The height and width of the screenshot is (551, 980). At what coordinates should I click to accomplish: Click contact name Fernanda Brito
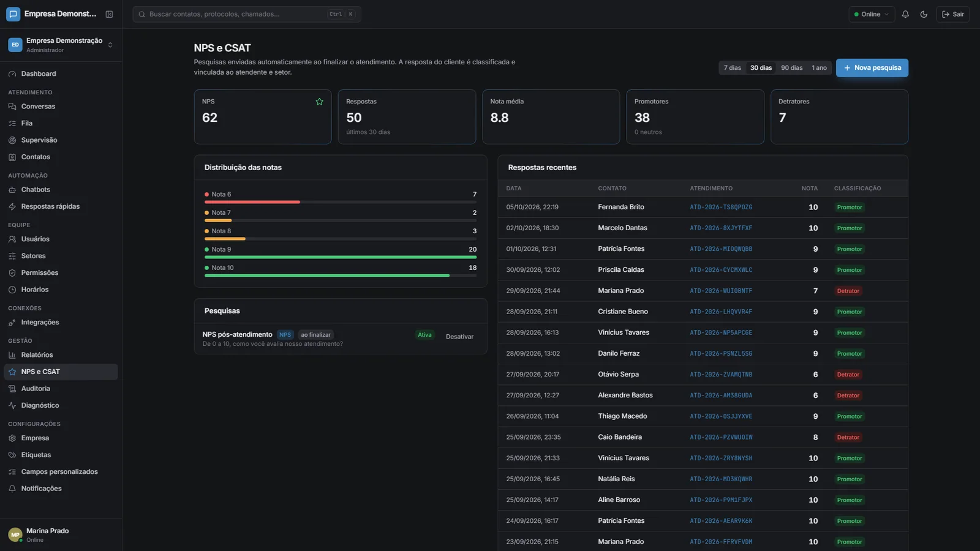pyautogui.click(x=620, y=207)
